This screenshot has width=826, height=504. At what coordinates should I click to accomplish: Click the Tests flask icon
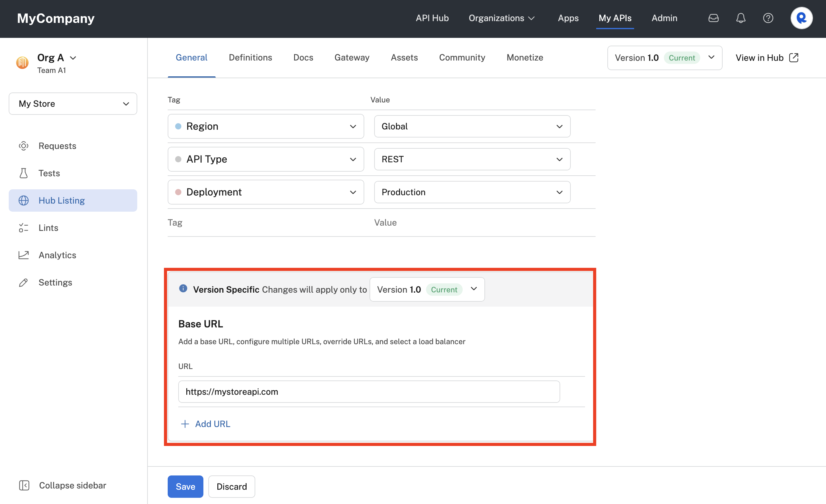(x=24, y=173)
